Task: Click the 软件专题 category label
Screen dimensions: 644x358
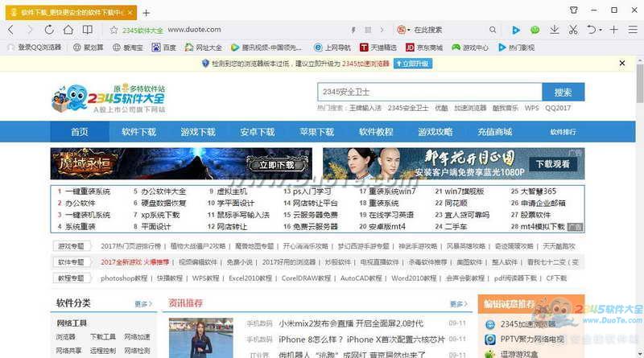Action: 71,262
